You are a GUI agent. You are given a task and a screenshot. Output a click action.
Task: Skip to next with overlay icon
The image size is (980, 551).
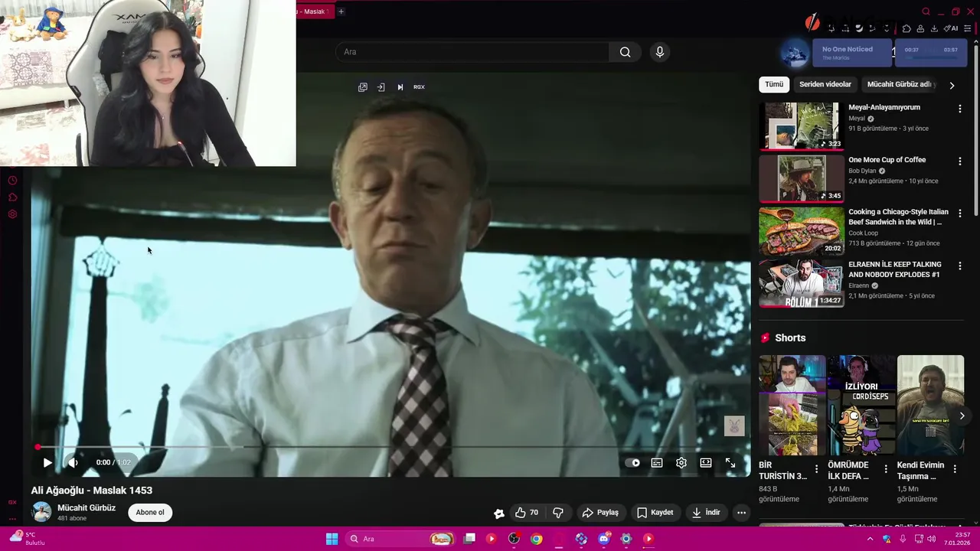(x=400, y=87)
